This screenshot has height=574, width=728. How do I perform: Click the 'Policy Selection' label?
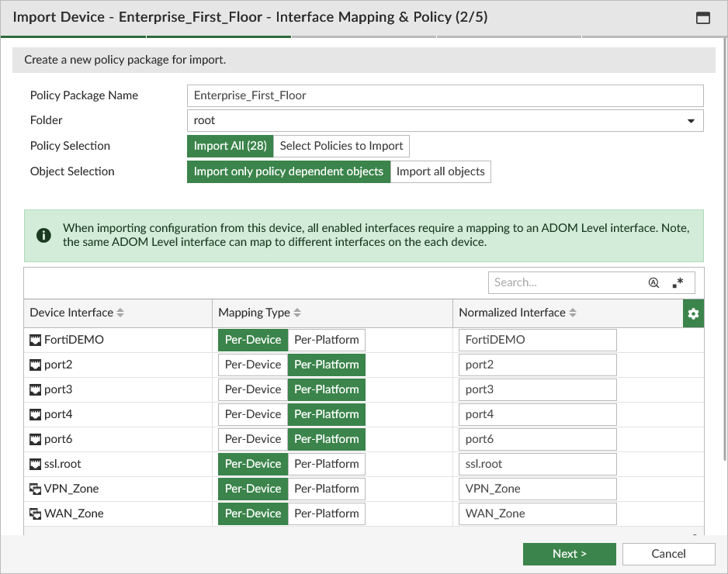[70, 146]
